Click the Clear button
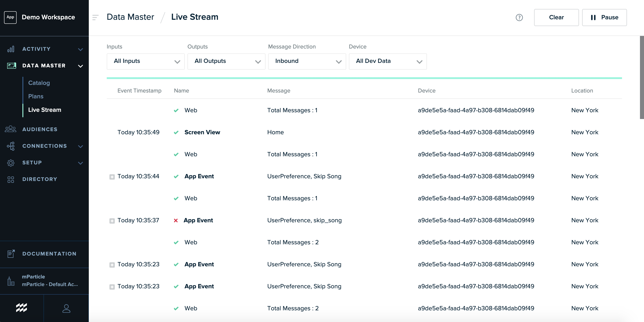The width and height of the screenshot is (644, 322). point(556,17)
